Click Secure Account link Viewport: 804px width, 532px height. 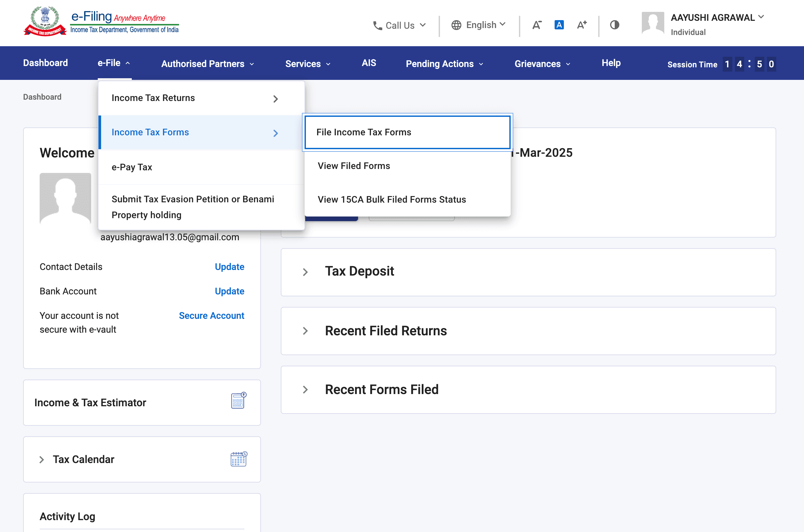click(x=211, y=316)
